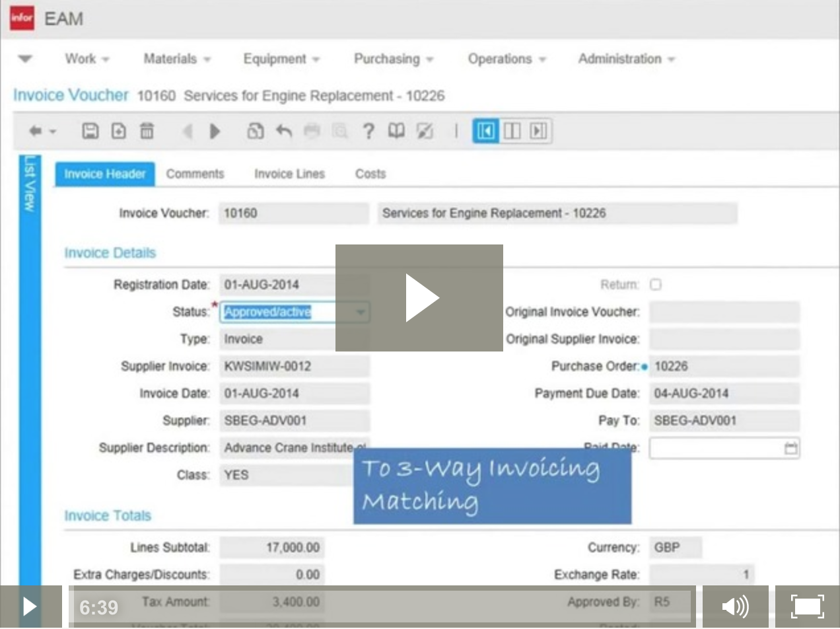Click the pencil edit icon in toolbar
This screenshot has width=840, height=629.
[x=425, y=131]
